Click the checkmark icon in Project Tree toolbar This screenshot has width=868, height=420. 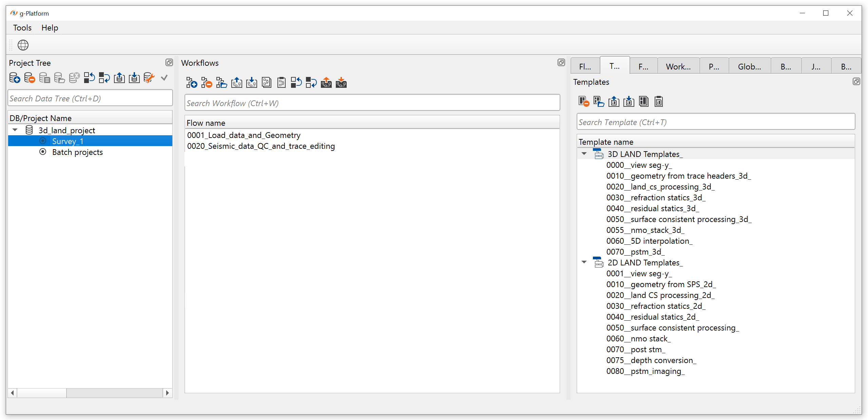[164, 78]
